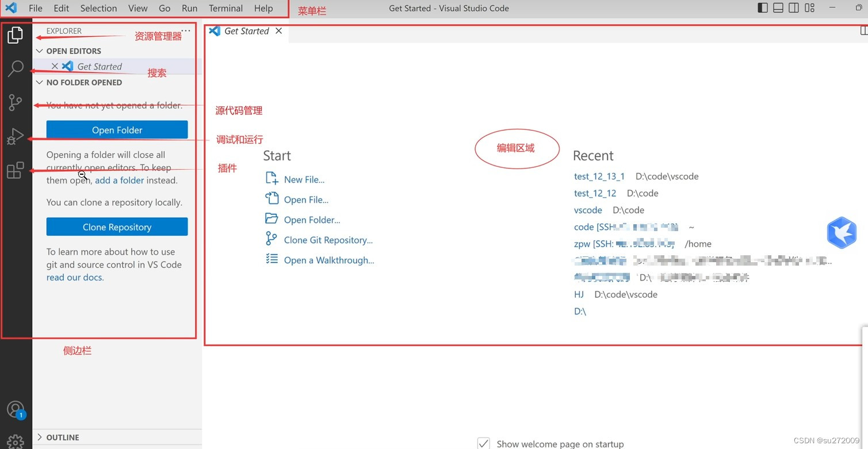Viewport: 868px width, 449px height.
Task: Open recent SSH workspace code
Action: coord(626,227)
